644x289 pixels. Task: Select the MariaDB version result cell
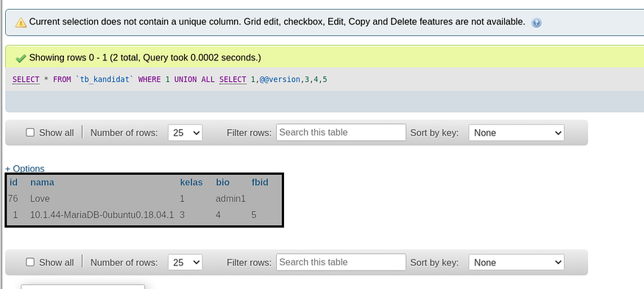tap(102, 215)
